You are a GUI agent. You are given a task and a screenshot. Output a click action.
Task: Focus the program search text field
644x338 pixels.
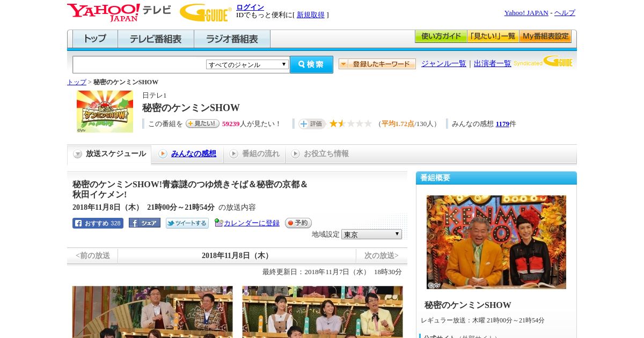[139, 65]
